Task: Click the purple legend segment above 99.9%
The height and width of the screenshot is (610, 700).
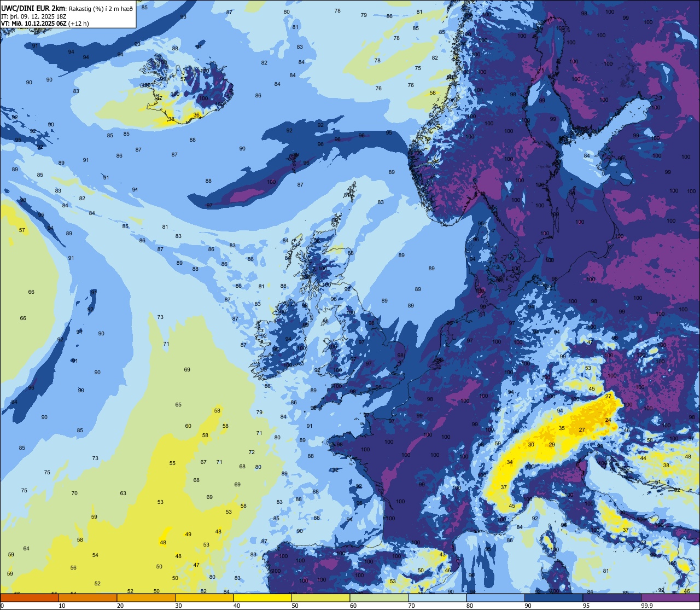Action: click(x=670, y=598)
